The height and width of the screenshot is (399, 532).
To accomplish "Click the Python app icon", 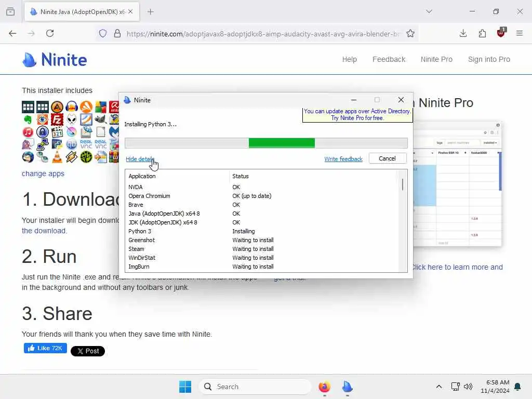I will (57, 144).
